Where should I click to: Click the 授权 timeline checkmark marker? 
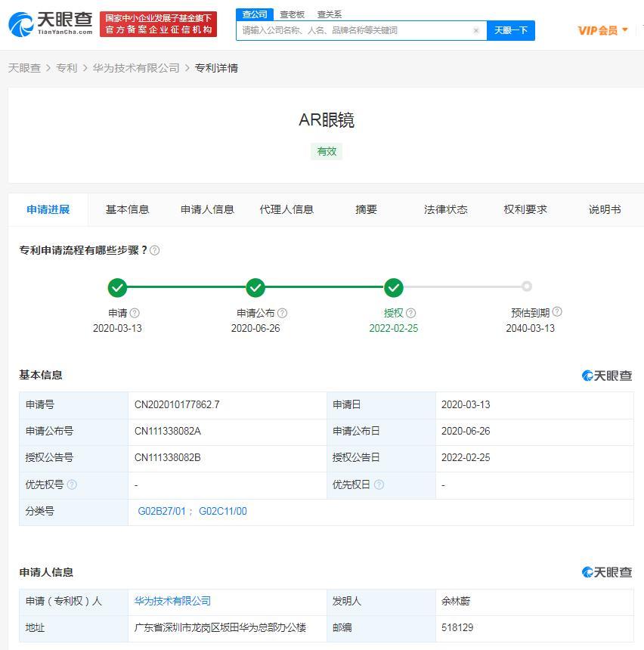(394, 287)
